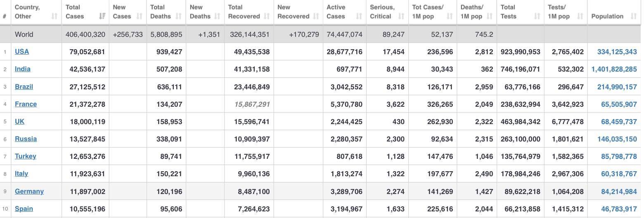Screen dimensions: 644x218
Task: Select India total deaths 507,208
Action: (x=169, y=69)
